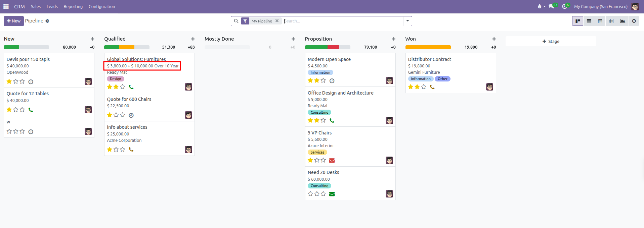
Task: Add a new Stage column
Action: pyautogui.click(x=551, y=41)
